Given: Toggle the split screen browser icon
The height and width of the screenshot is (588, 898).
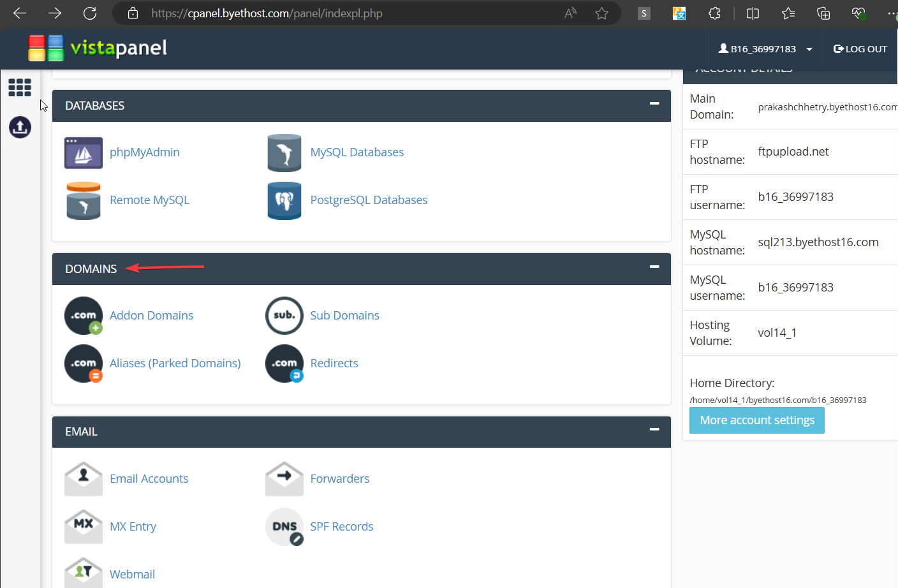Looking at the screenshot, I should pos(753,13).
